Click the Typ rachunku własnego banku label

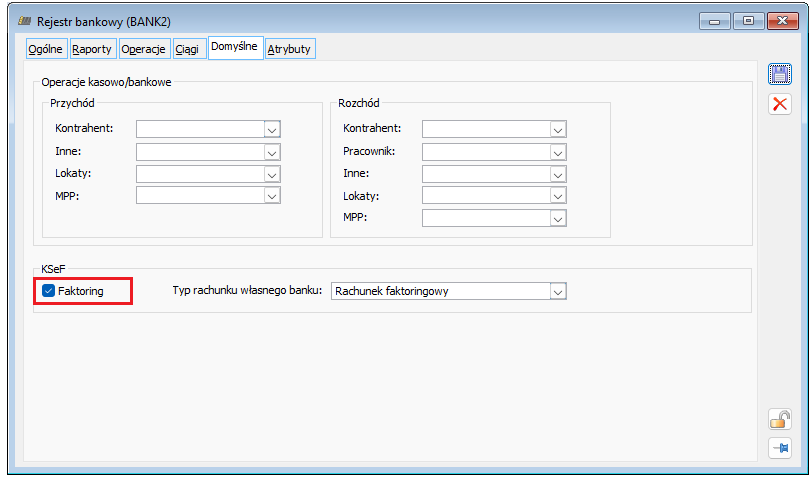click(247, 291)
